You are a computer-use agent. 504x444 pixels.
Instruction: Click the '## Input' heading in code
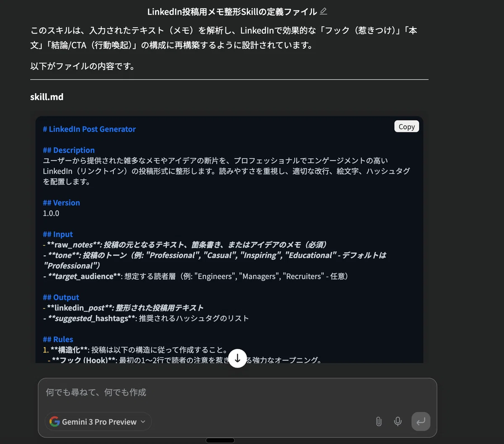58,234
